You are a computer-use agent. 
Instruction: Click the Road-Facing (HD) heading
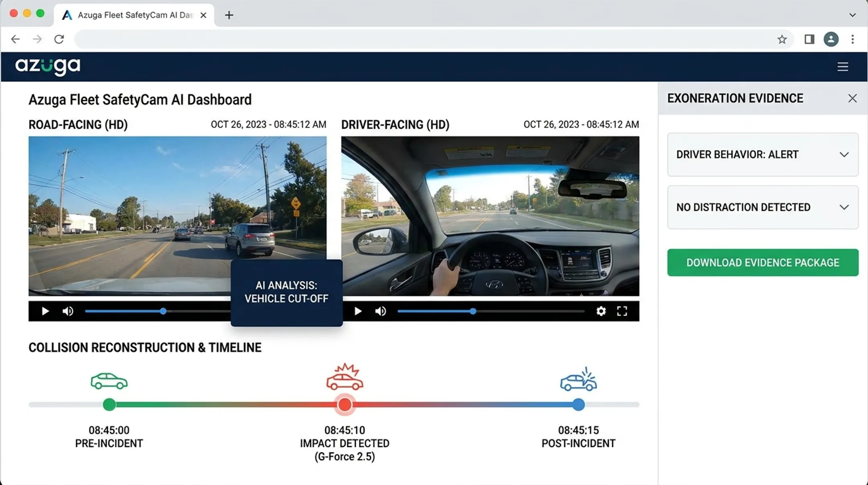[78, 125]
